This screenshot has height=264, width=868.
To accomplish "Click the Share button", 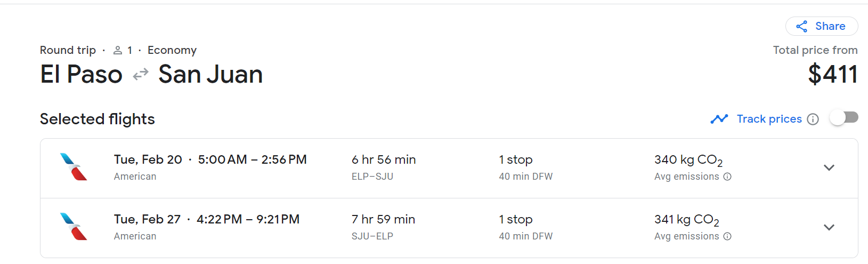I will pyautogui.click(x=822, y=26).
